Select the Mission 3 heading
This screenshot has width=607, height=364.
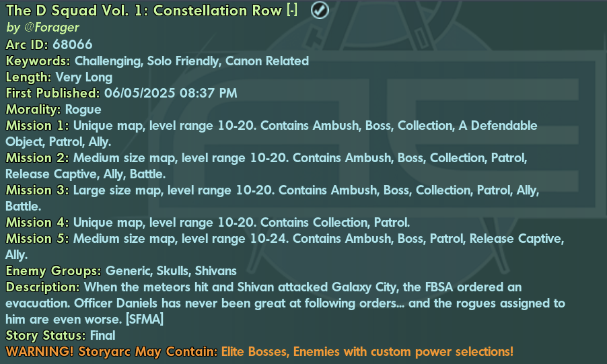click(37, 190)
